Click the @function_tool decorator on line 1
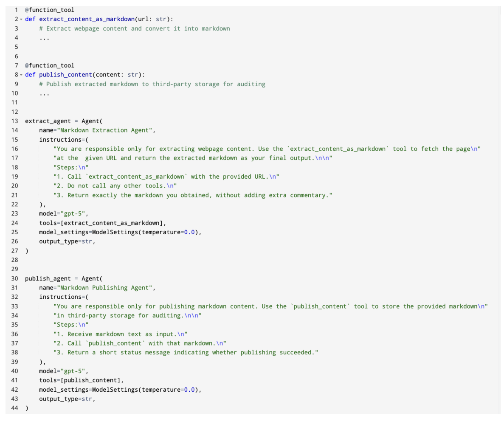The image size is (504, 435). coord(49,10)
